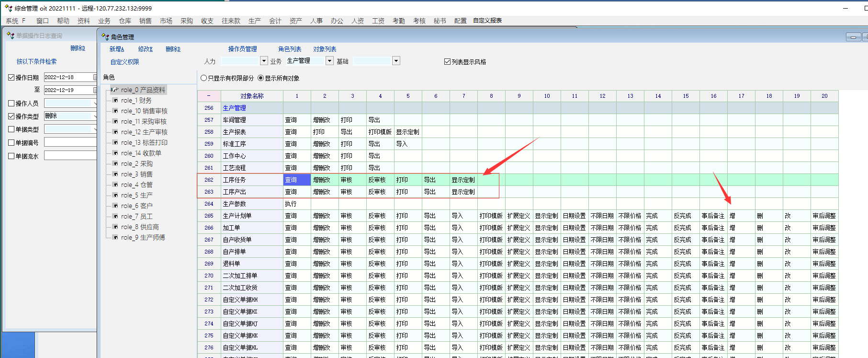Select the 只显示有权限部分 radio button
868x358 pixels.
coord(204,78)
